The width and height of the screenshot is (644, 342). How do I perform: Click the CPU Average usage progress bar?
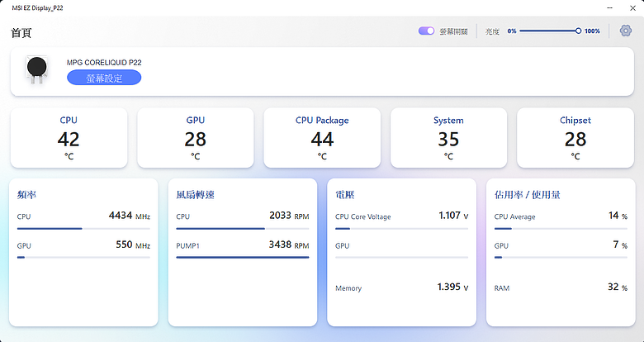561,229
